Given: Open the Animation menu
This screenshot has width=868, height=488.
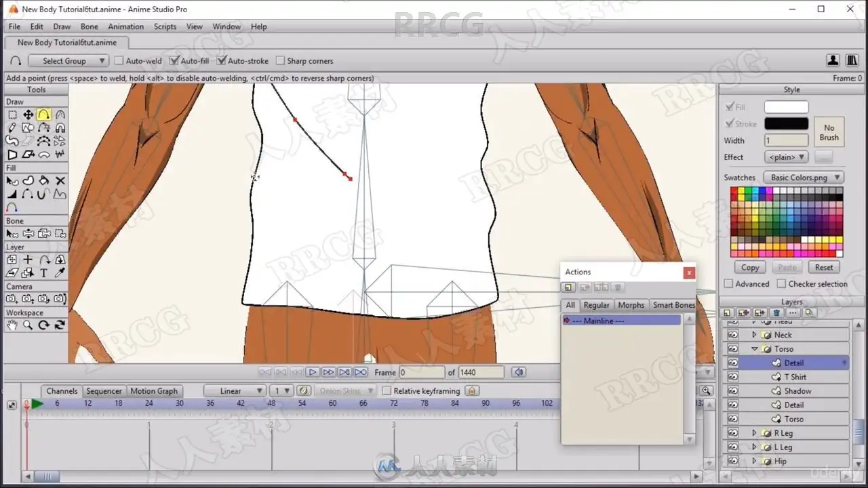Looking at the screenshot, I should point(125,26).
